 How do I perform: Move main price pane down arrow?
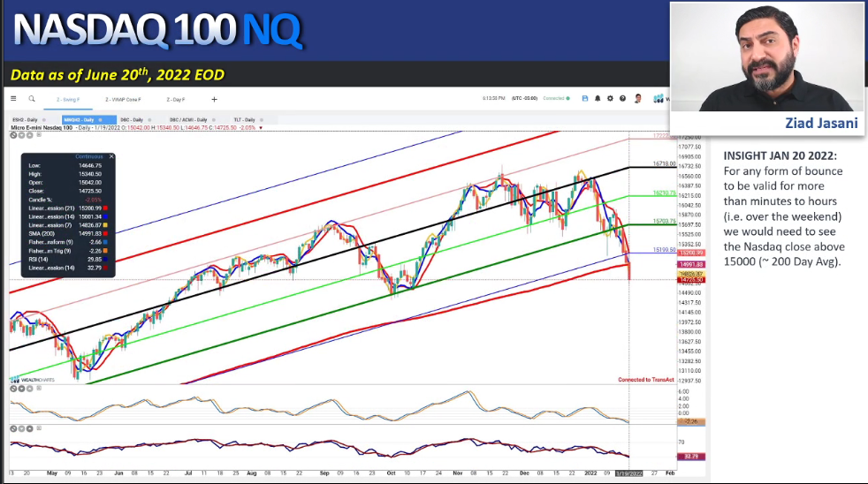point(21,135)
